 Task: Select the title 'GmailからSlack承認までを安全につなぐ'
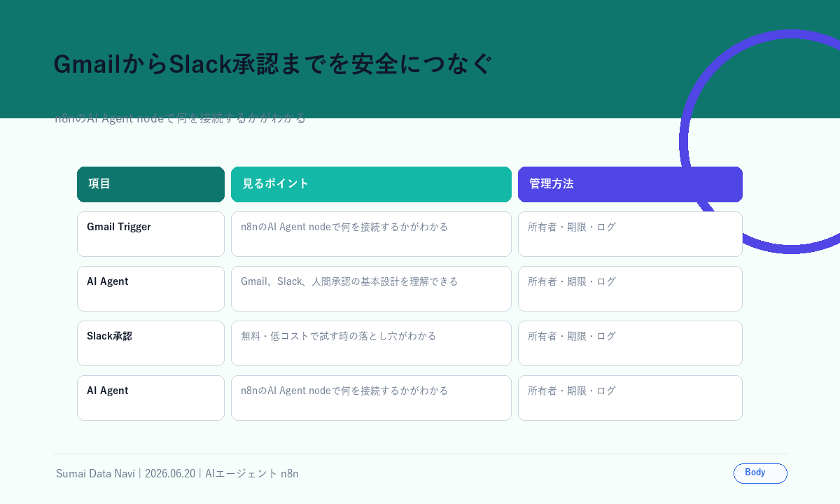click(274, 64)
